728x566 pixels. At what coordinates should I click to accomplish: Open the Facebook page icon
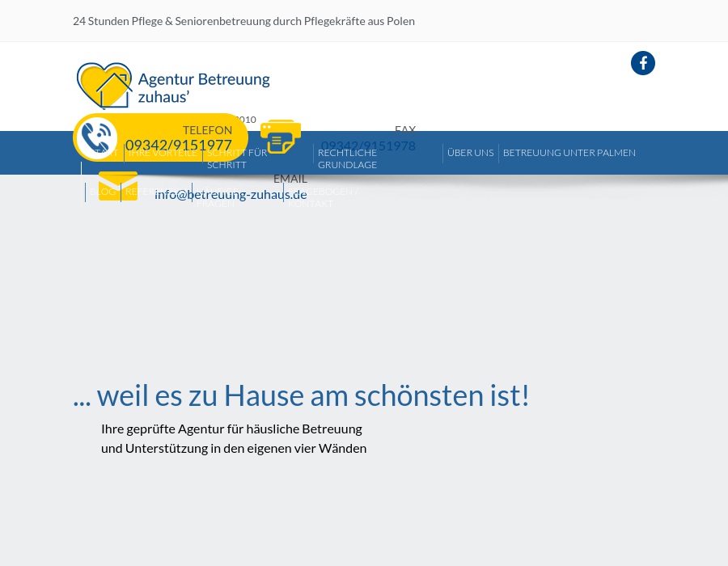pos(643,63)
